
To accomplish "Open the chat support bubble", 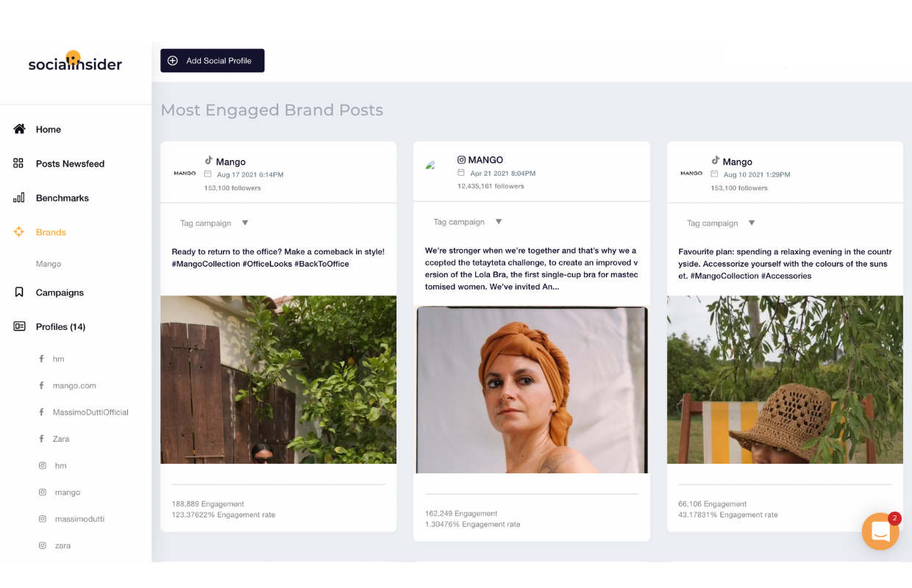I will point(881,531).
